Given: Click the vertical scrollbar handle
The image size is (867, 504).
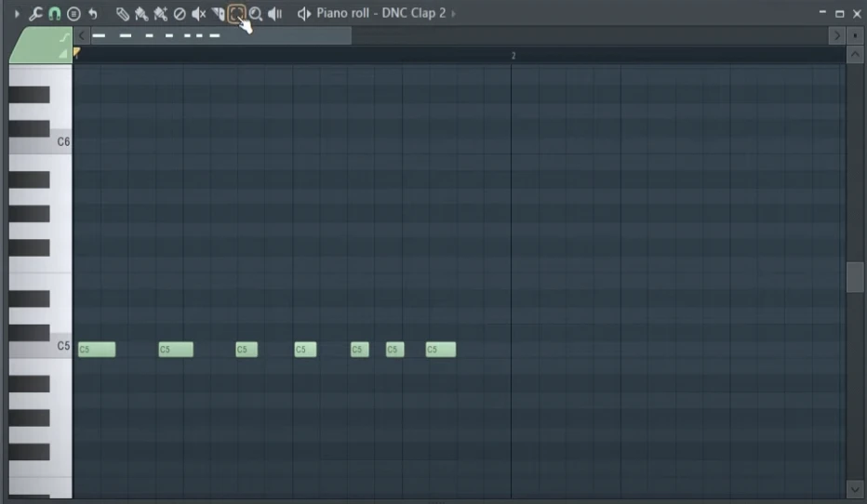Looking at the screenshot, I should click(854, 277).
